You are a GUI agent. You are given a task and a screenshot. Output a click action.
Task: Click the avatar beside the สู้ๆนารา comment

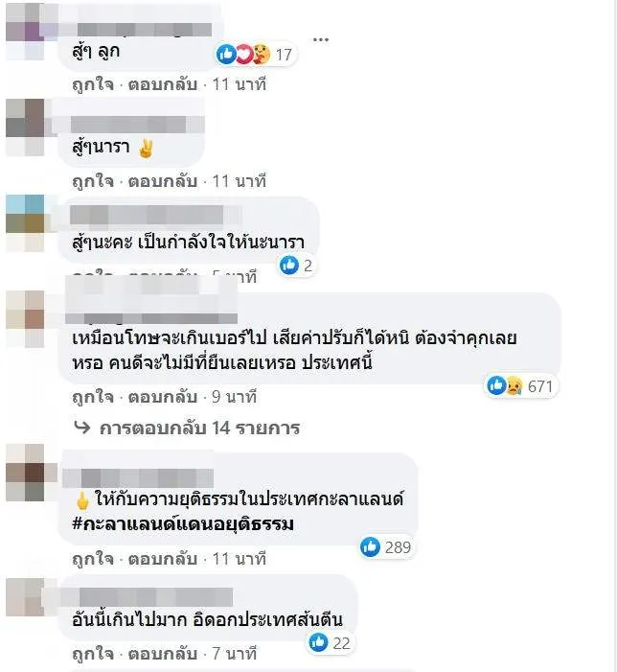[25, 127]
